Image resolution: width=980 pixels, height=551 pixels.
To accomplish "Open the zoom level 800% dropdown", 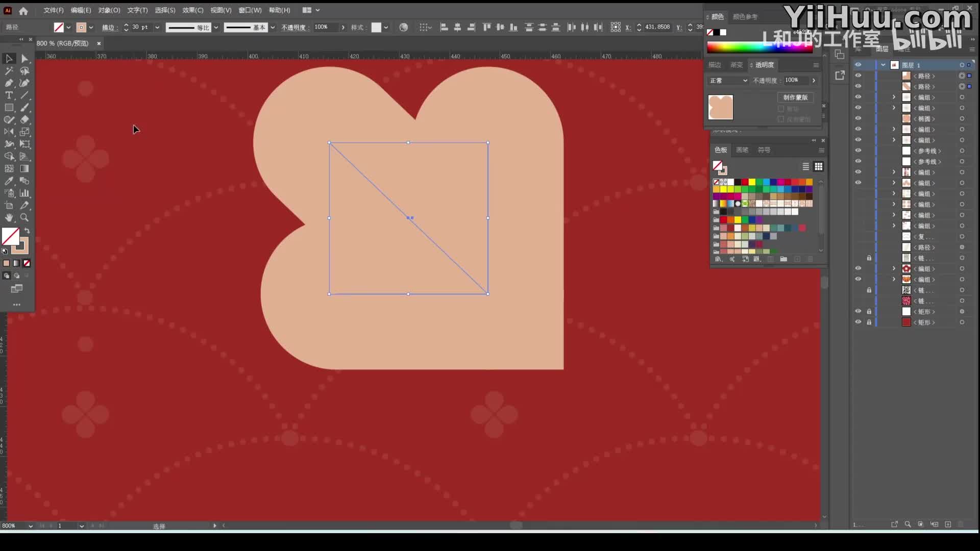I will coord(31,525).
